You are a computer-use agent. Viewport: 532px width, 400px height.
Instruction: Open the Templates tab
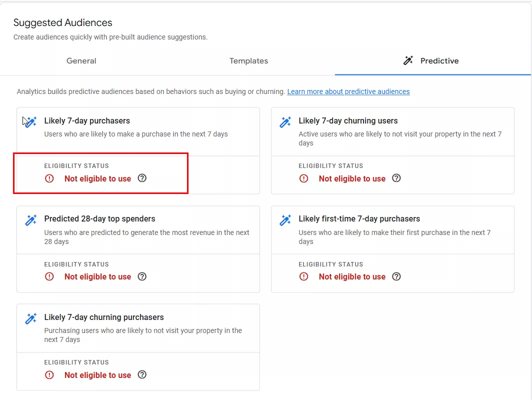click(248, 61)
